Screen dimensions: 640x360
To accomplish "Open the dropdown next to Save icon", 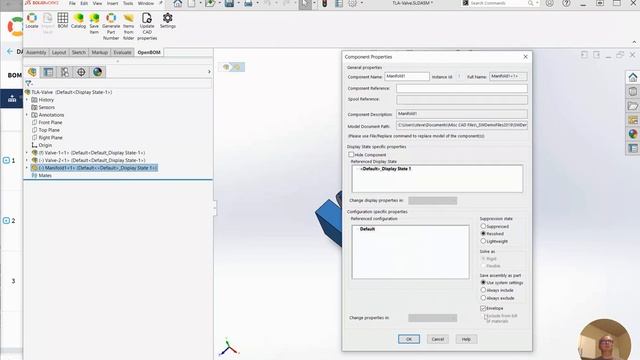I will pos(238,4).
